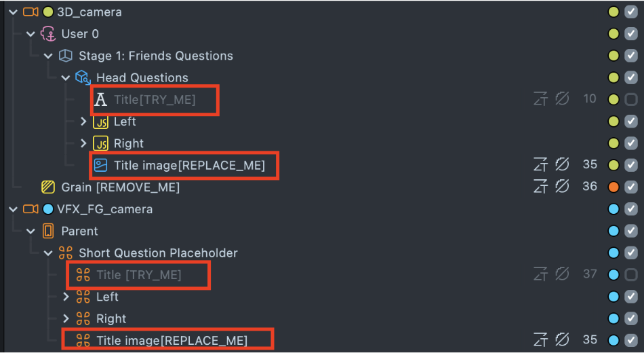The image size is (644, 353).
Task: Click the 3D_camera camera icon
Action: click(31, 12)
